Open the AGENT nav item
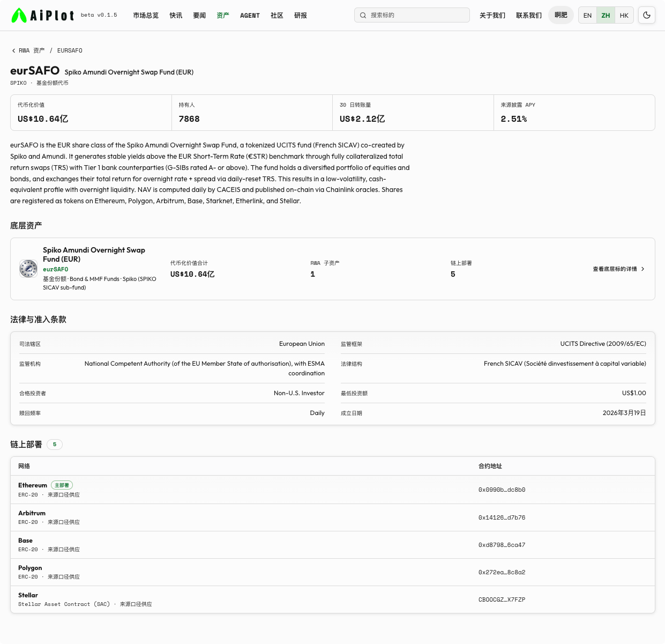The width and height of the screenshot is (665, 644). 250,16
